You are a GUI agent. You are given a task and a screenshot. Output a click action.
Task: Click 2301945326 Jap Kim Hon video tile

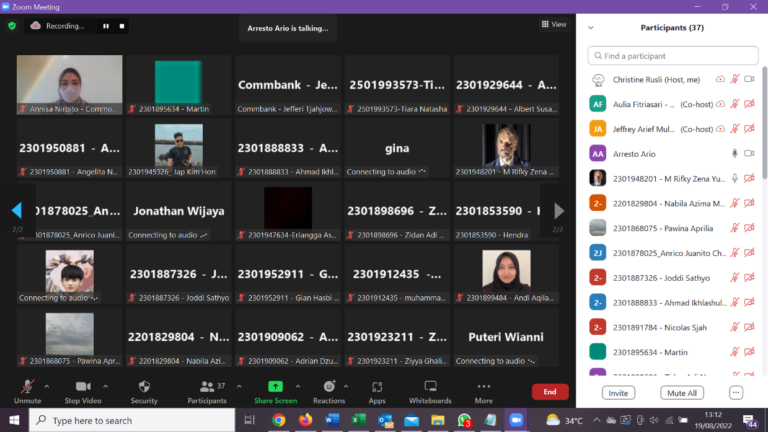(179, 148)
